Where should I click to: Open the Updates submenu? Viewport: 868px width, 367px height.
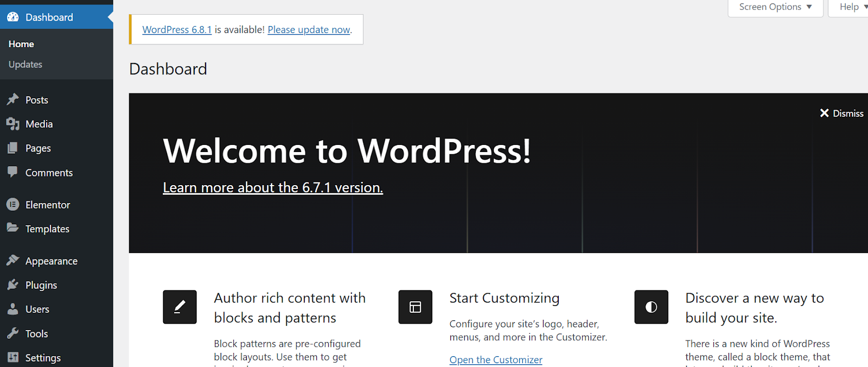click(x=25, y=64)
